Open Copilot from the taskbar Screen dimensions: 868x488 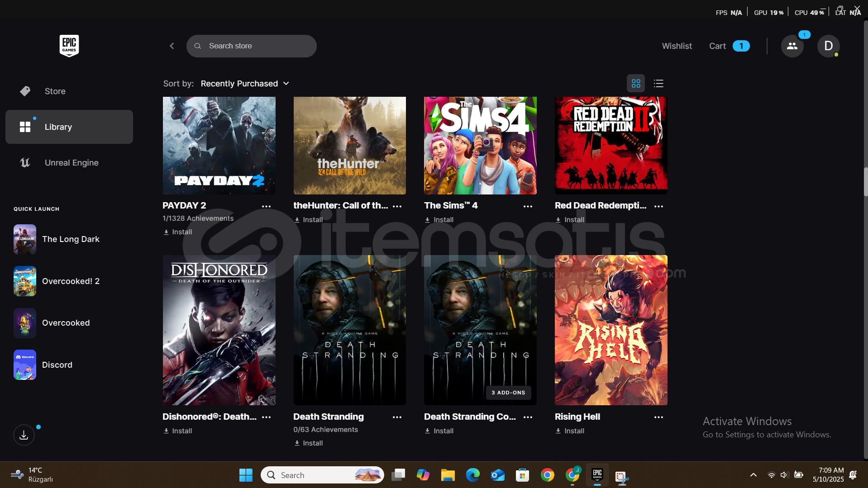tap(423, 475)
